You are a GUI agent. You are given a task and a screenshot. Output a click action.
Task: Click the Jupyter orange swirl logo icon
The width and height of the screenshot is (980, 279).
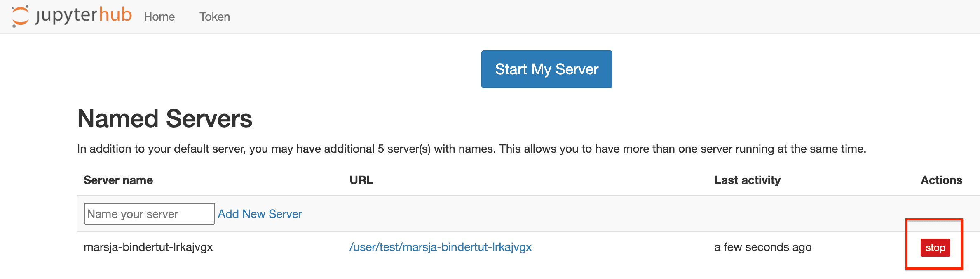point(20,16)
